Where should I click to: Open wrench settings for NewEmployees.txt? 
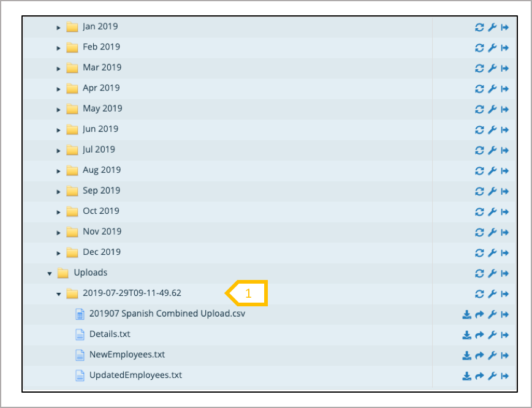492,355
